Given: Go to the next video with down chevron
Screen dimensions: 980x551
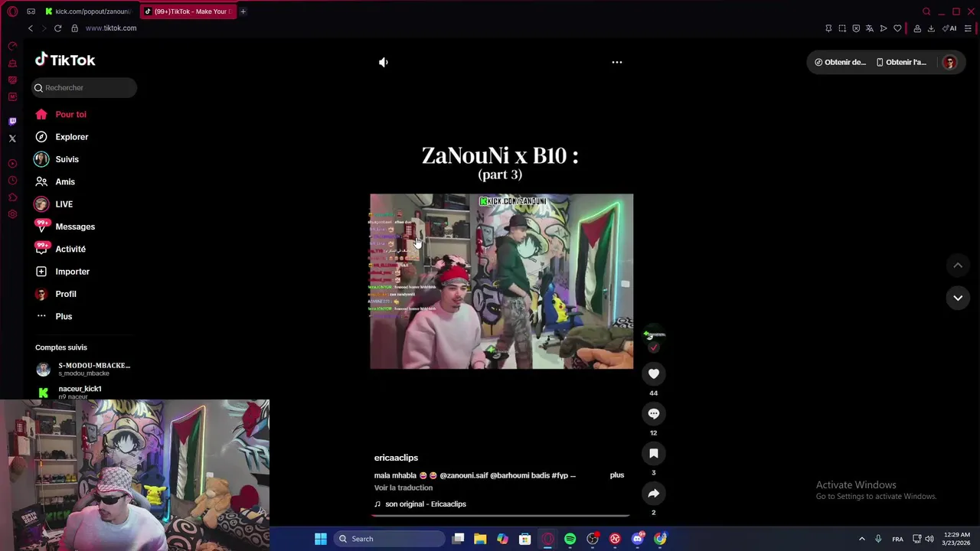Looking at the screenshot, I should coord(958,298).
